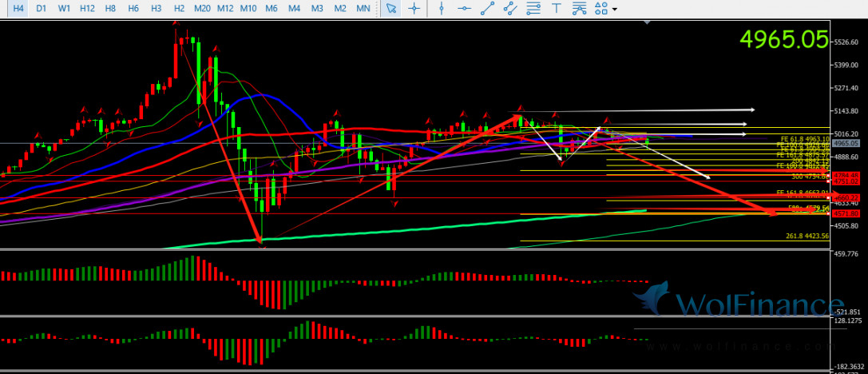The height and width of the screenshot is (374, 868).
Task: Select the Fibonacci channel lines tool icon
Action: (x=581, y=8)
